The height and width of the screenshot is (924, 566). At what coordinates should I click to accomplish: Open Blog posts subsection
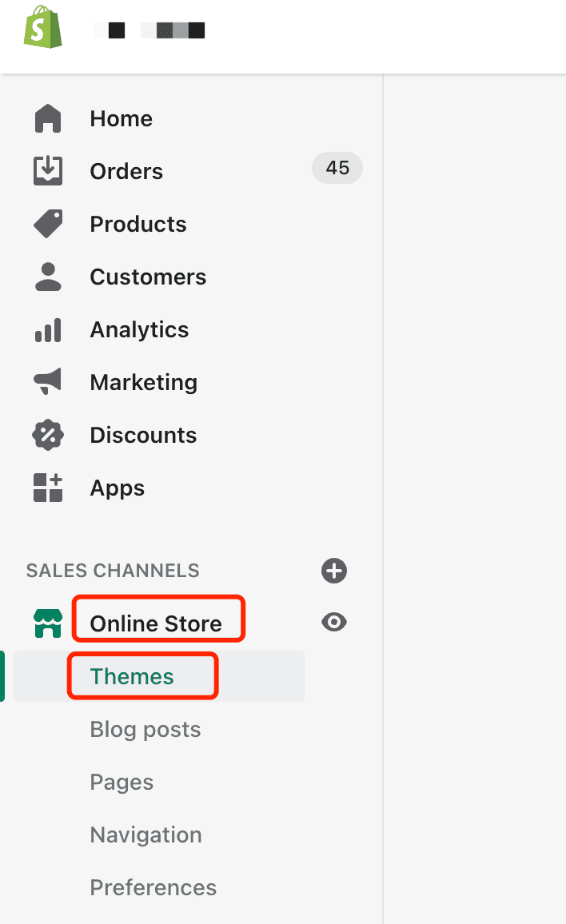pos(145,730)
